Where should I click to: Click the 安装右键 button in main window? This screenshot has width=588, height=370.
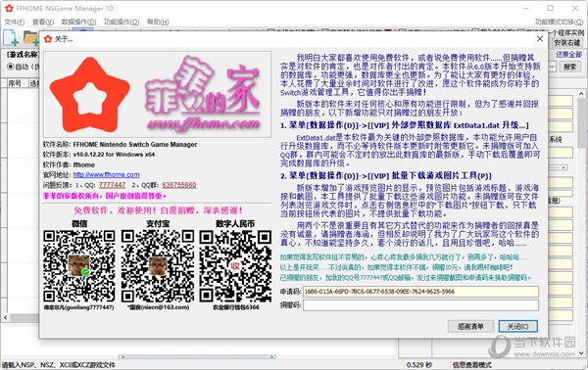[x=567, y=43]
